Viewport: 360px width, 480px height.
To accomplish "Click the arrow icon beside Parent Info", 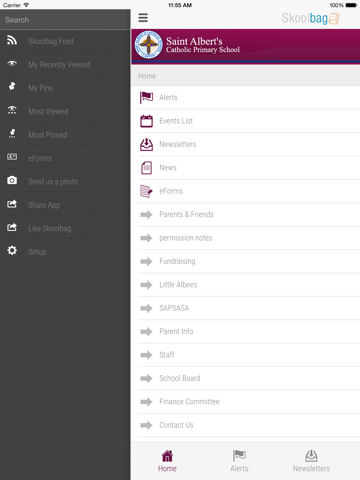I will (x=146, y=332).
